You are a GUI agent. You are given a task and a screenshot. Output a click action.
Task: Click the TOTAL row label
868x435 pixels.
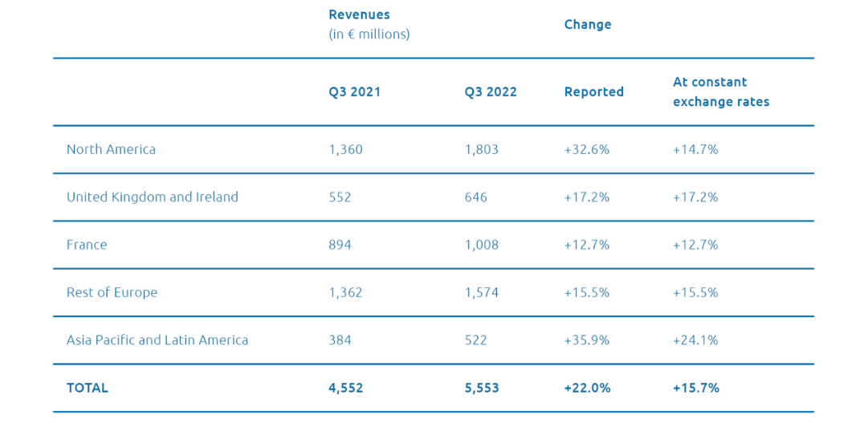(x=88, y=388)
